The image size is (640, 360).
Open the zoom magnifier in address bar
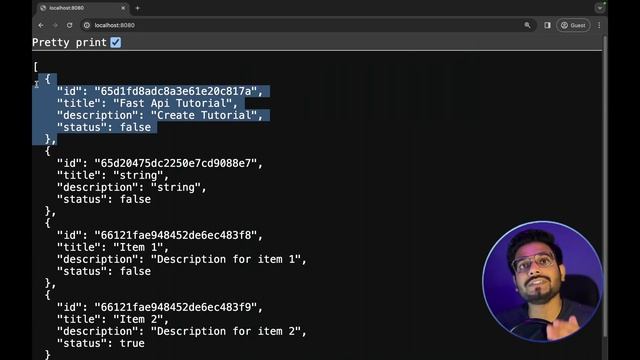coord(527,25)
